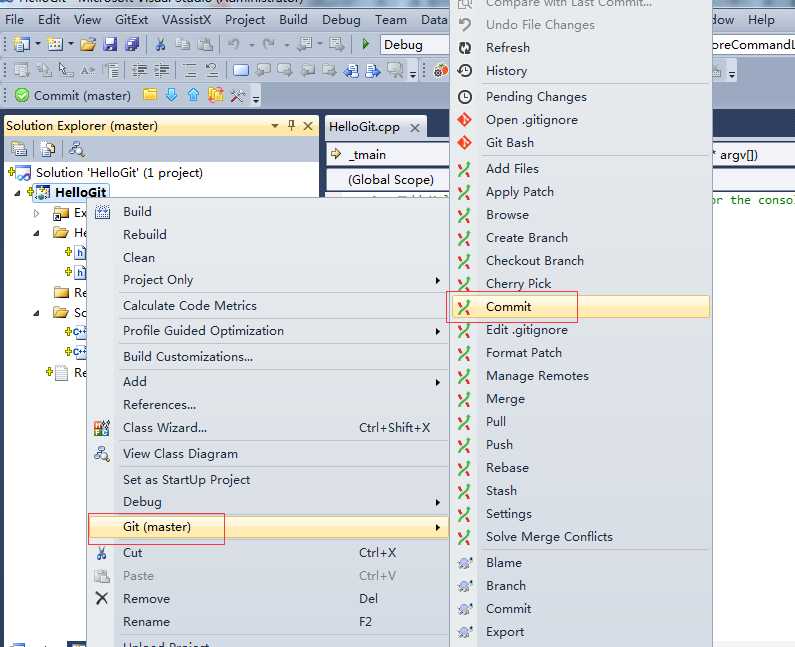795x647 pixels.
Task: Click the Git Extensions settings tools icon
Action: point(237,95)
